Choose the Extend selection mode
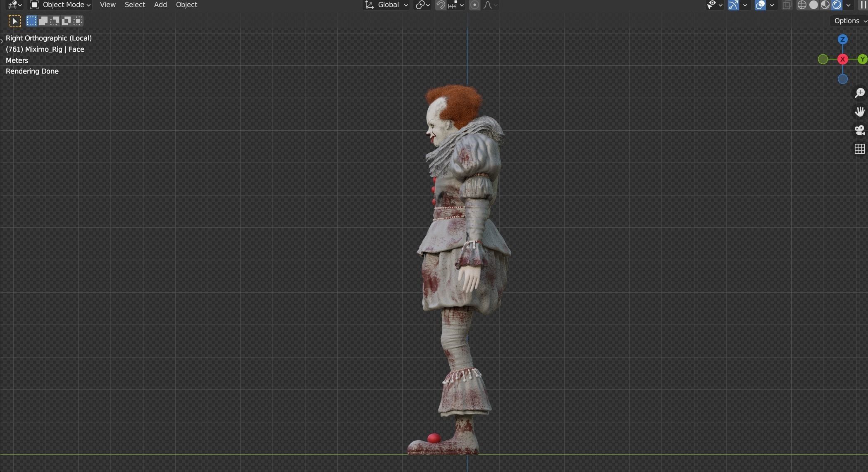This screenshot has width=868, height=472. [x=43, y=21]
